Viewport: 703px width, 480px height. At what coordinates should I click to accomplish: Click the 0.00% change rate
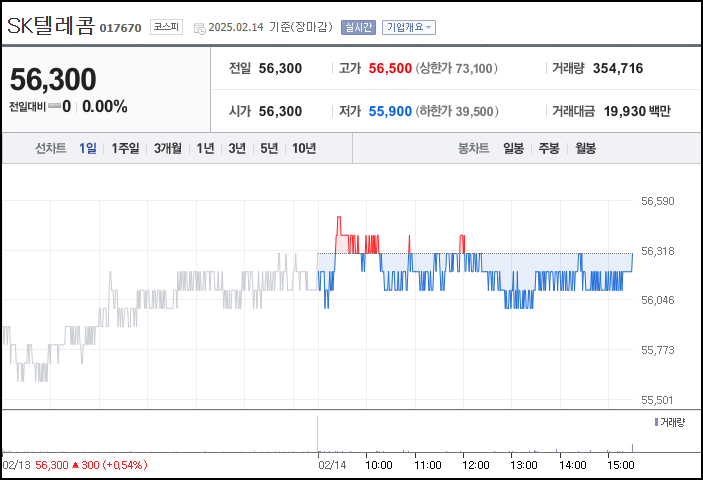104,107
